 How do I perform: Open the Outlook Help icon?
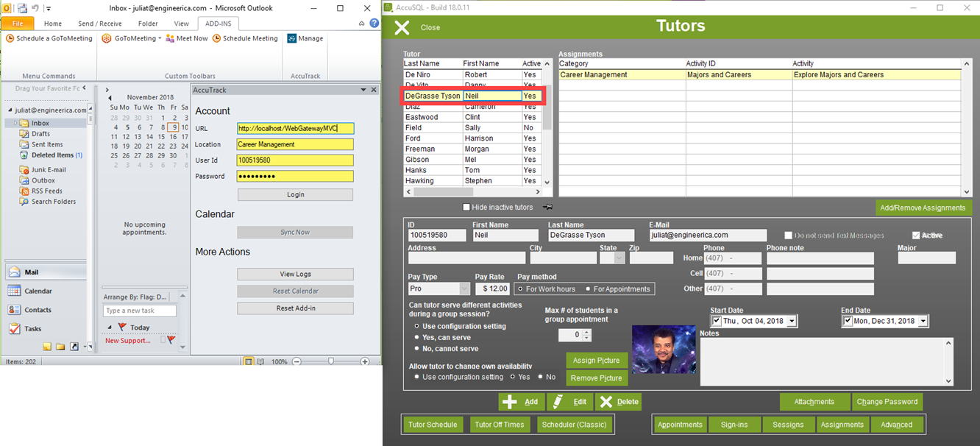(374, 24)
